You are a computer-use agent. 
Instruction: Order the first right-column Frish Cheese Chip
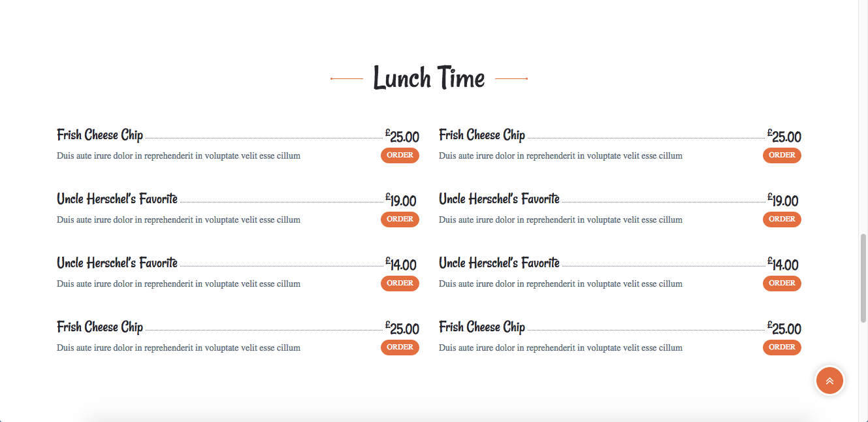(782, 155)
